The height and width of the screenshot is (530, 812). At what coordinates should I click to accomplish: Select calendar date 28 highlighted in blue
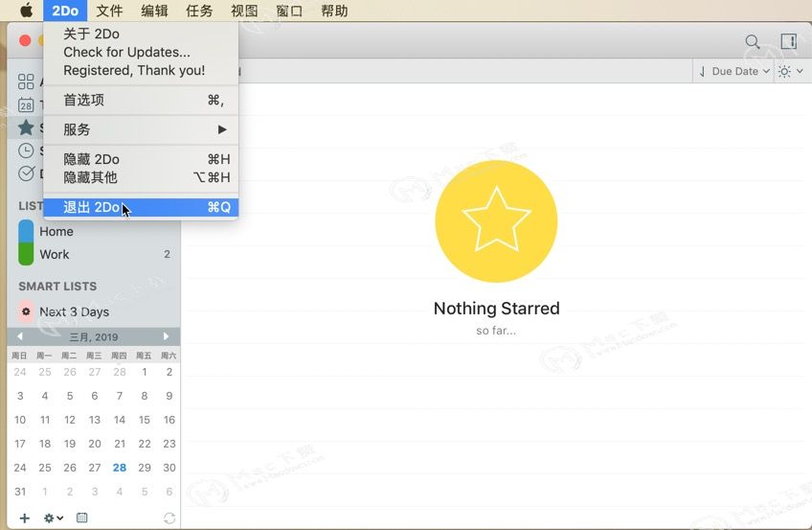pos(120,468)
